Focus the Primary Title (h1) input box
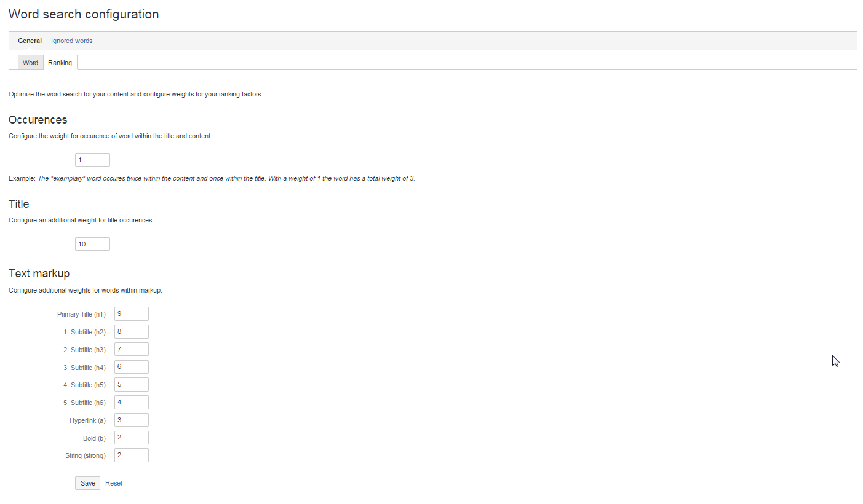This screenshot has width=863, height=504. (131, 314)
